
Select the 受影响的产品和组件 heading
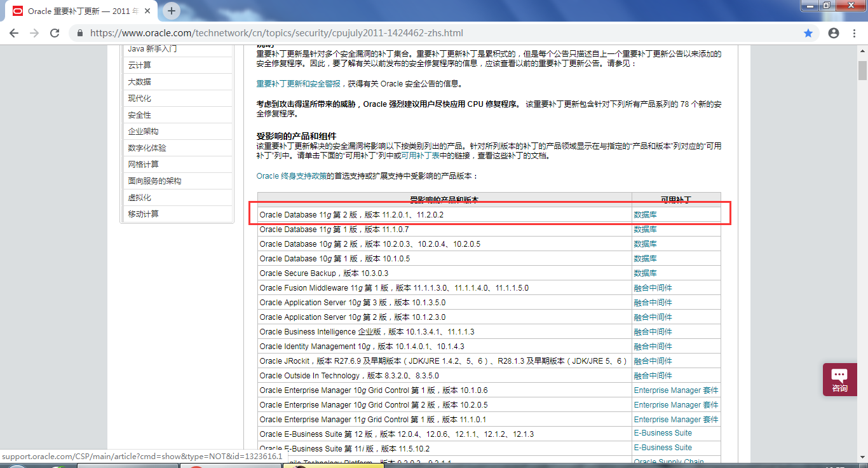296,136
